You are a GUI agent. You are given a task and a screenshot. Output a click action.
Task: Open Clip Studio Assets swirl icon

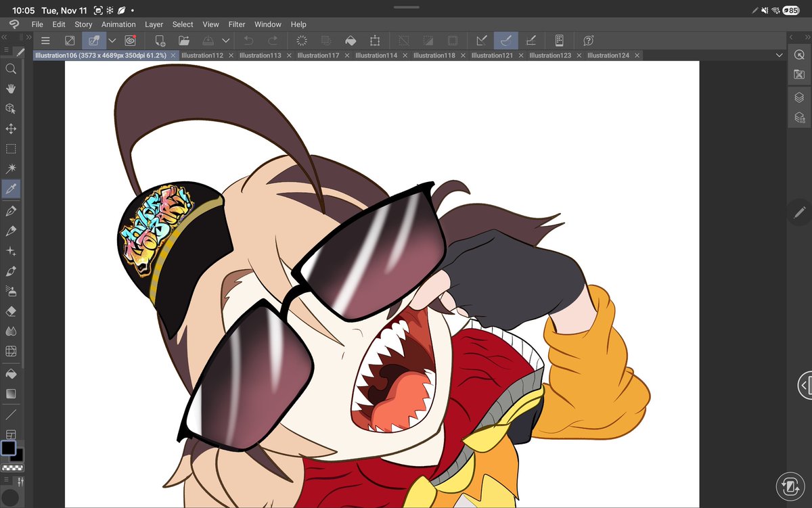click(130, 41)
